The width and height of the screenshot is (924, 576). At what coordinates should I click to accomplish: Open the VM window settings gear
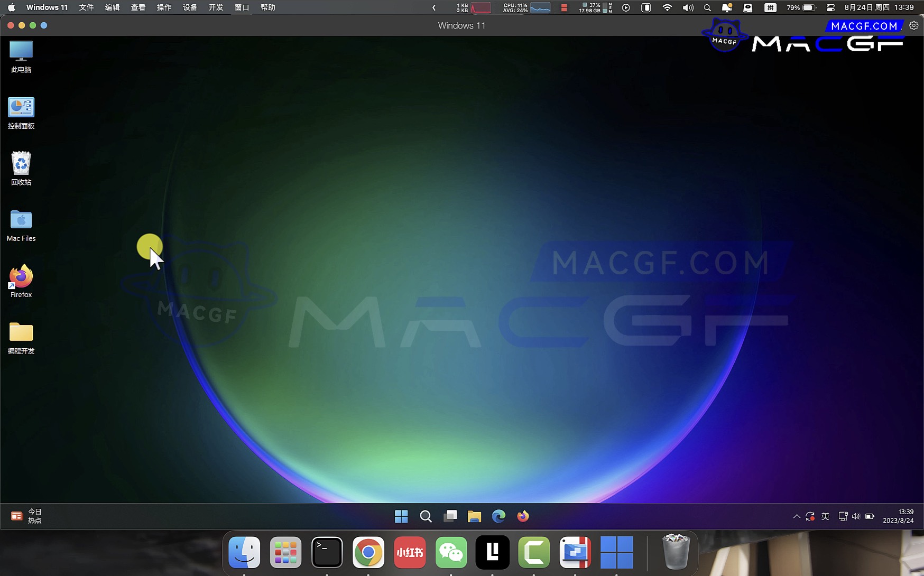pyautogui.click(x=913, y=25)
